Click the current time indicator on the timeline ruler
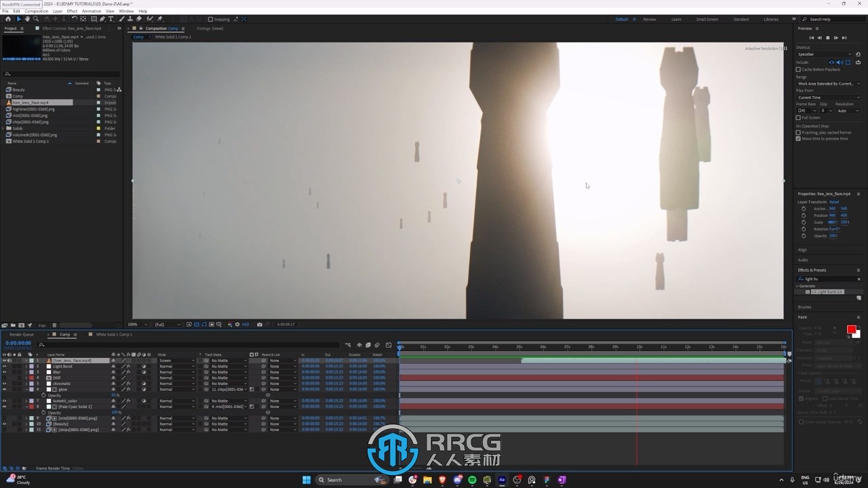The image size is (868, 488). tap(400, 346)
